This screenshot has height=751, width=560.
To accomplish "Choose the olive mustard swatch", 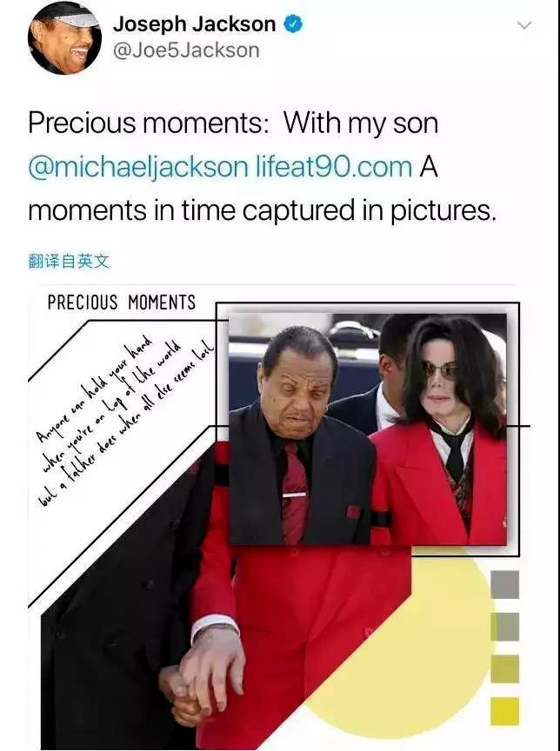I will [505, 668].
